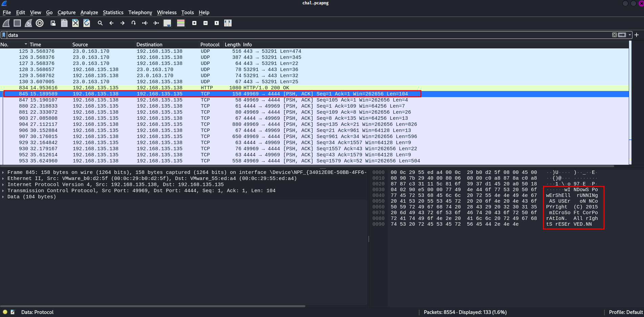The image size is (644, 317).
Task: Zoom in main window text
Action: (194, 23)
